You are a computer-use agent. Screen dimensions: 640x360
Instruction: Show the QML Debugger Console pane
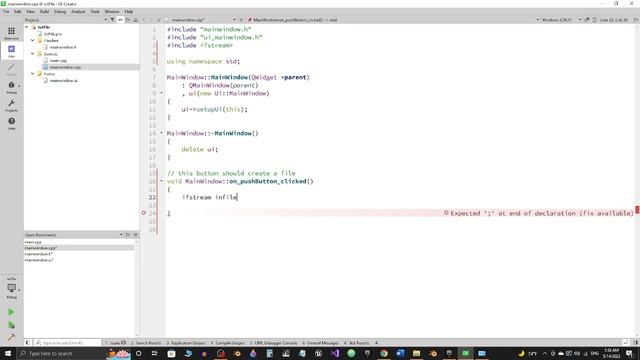point(273,343)
